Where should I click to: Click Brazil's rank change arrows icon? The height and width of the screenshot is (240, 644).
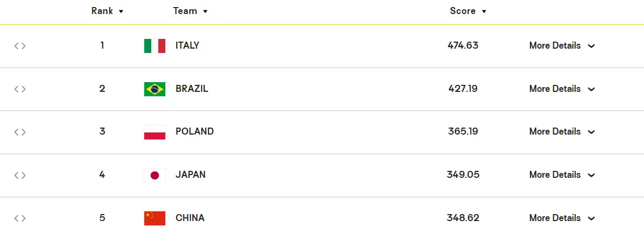tap(20, 89)
